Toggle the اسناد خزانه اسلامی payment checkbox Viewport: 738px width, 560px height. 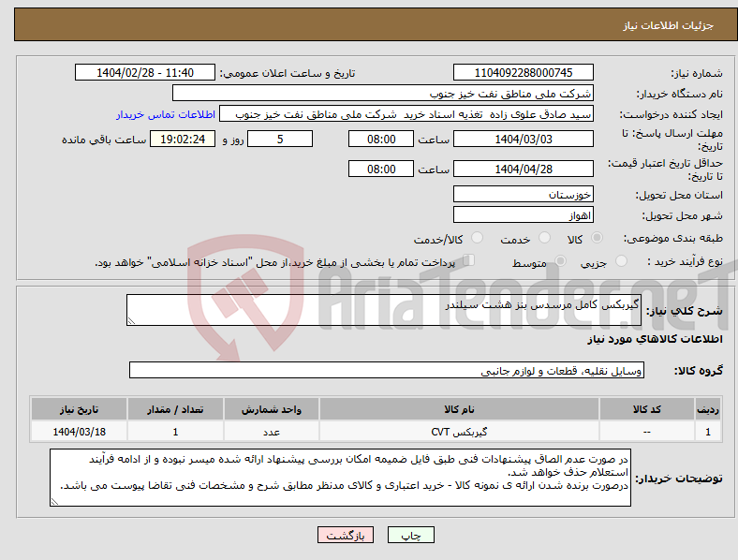[469, 260]
